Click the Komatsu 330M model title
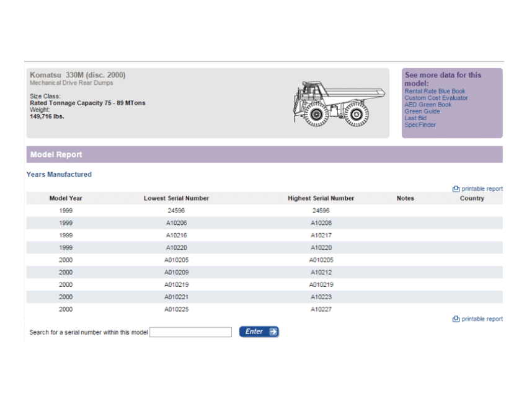 coord(78,75)
